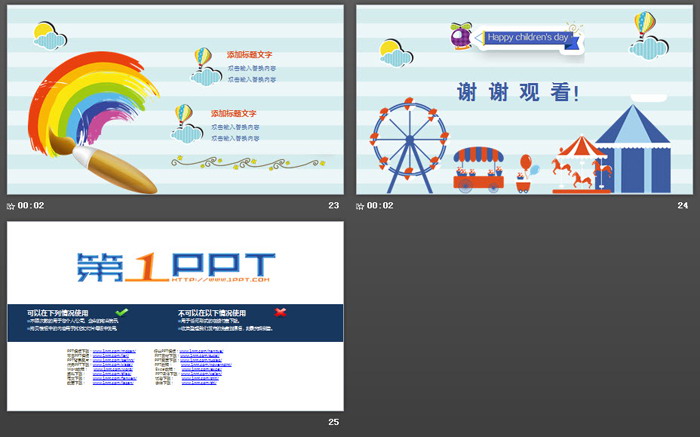Image resolution: width=700 pixels, height=437 pixels.
Task: Click the transition star icon under slide 23
Action: tap(11, 206)
